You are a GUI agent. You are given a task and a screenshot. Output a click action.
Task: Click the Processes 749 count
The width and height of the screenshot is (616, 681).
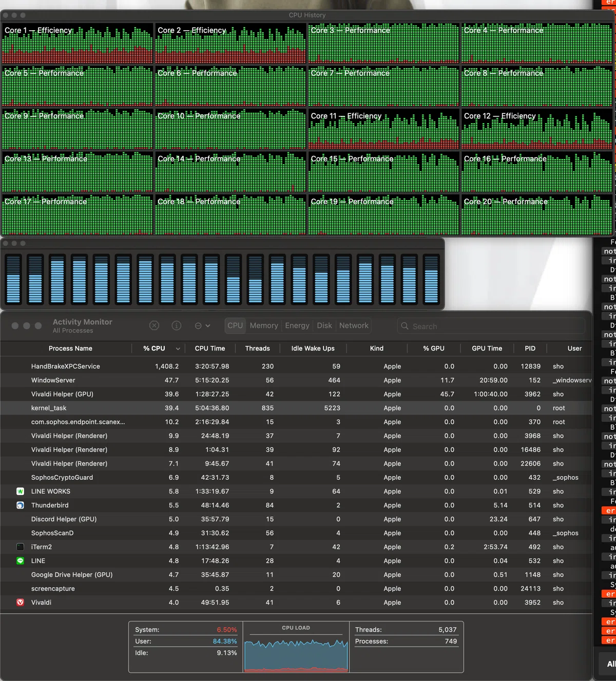point(451,641)
